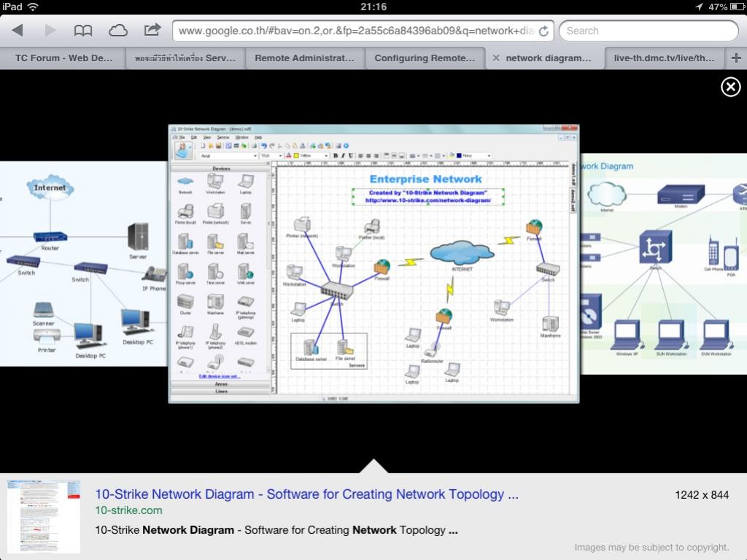Tap the Safari Search field
Screen dimensions: 747x560
(x=649, y=31)
